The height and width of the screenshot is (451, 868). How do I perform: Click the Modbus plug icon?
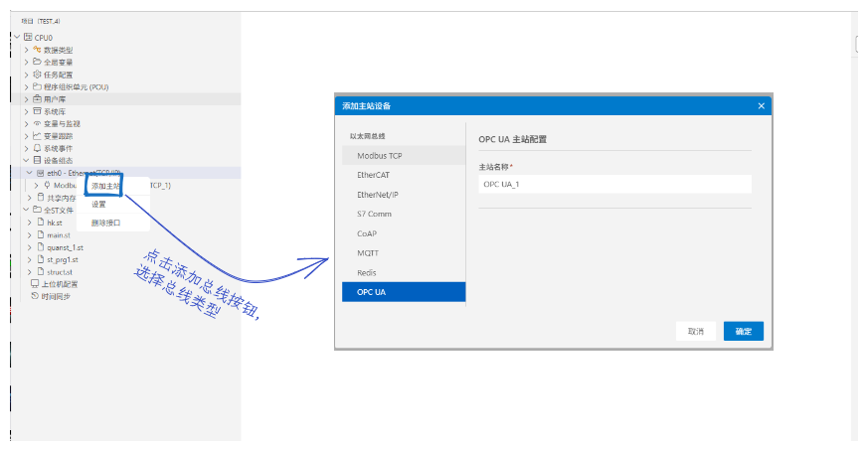click(47, 185)
